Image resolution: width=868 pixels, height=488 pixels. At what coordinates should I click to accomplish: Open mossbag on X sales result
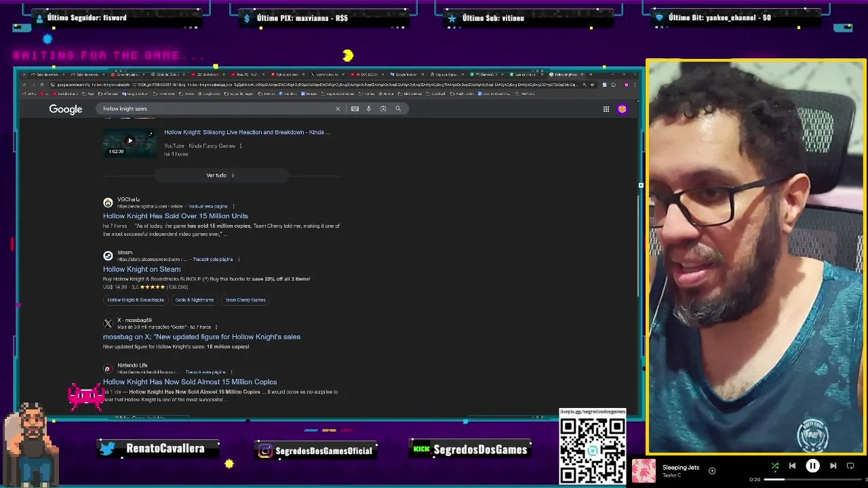click(201, 337)
